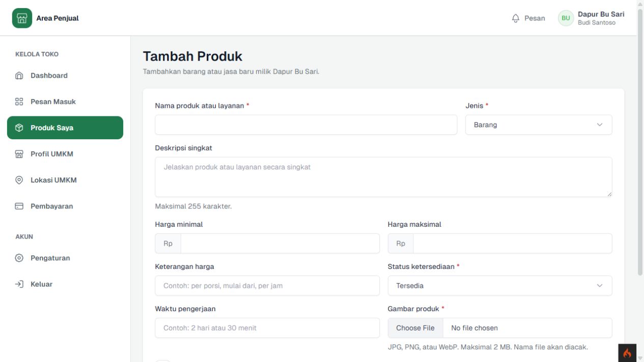This screenshot has width=644, height=362.
Task: Navigate to Lokasi UMKM
Action: point(65,180)
